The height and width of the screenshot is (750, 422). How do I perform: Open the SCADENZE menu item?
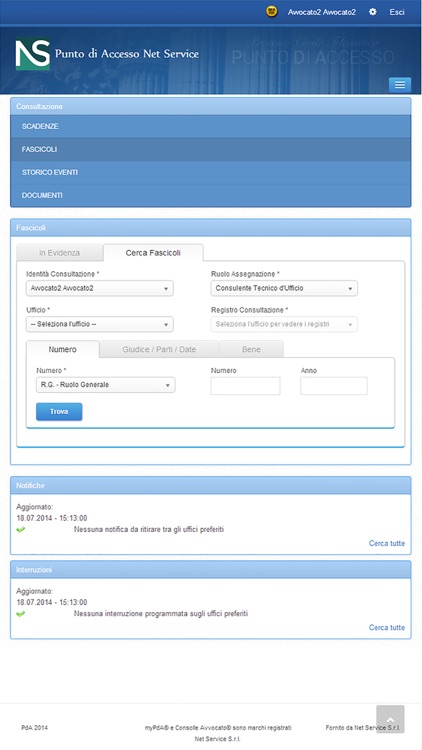coord(211,126)
